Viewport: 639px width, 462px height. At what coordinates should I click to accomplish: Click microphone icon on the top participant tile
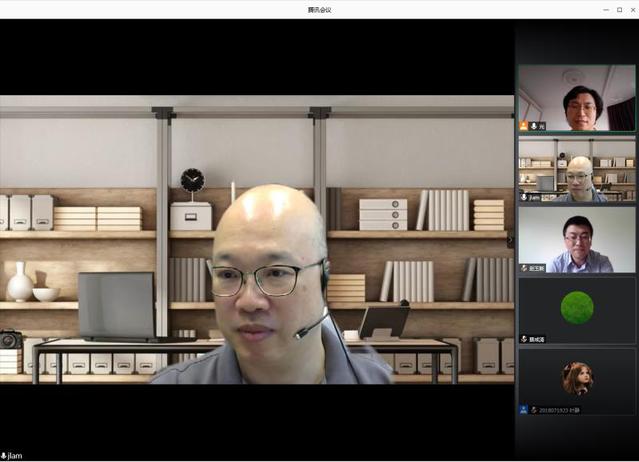[533, 126]
